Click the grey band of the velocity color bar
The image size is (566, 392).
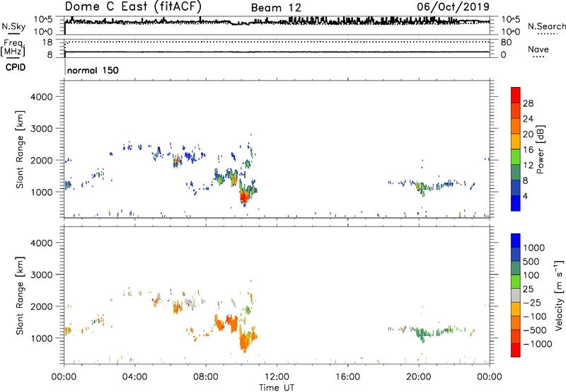tap(516, 296)
